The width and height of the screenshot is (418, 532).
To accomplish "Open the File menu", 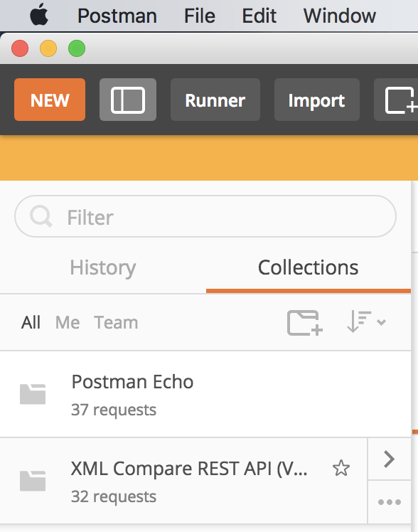I will 200,16.
